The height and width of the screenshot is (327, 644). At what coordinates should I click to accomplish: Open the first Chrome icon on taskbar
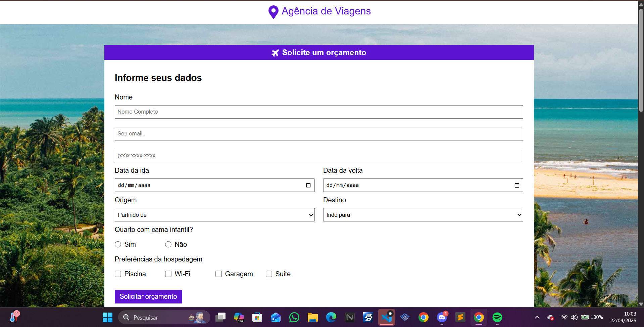(x=424, y=317)
